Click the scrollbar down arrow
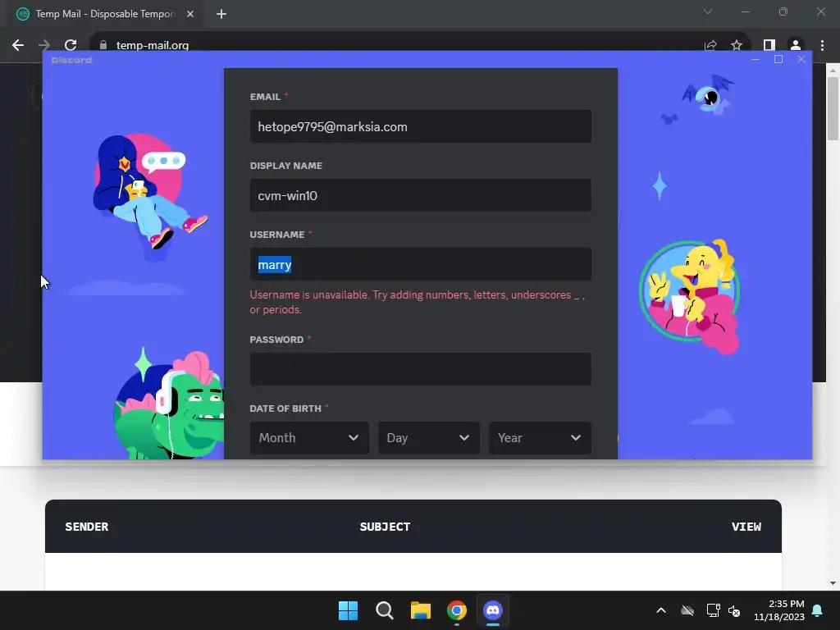This screenshot has width=840, height=630. click(x=833, y=583)
